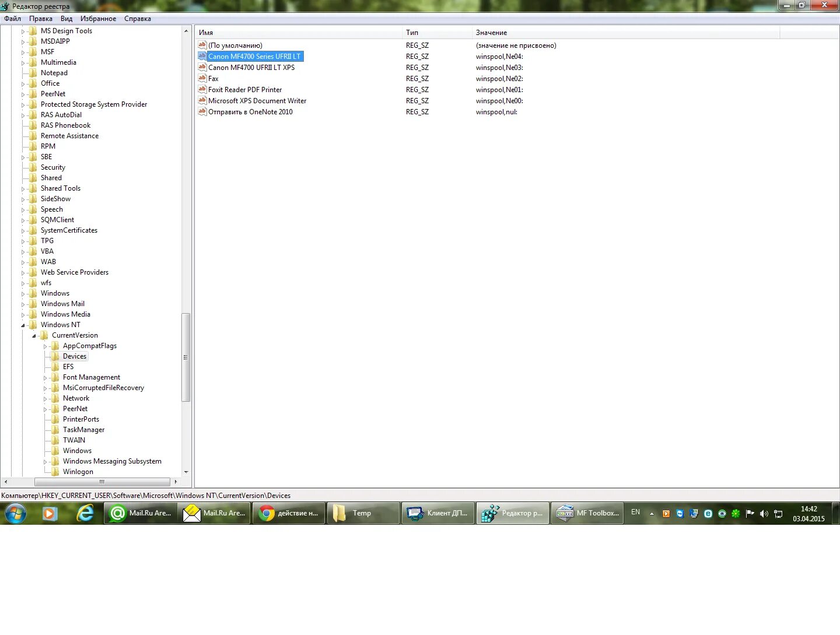Click the EFS folder icon
Screen dimensions: 840x635
[55, 367]
